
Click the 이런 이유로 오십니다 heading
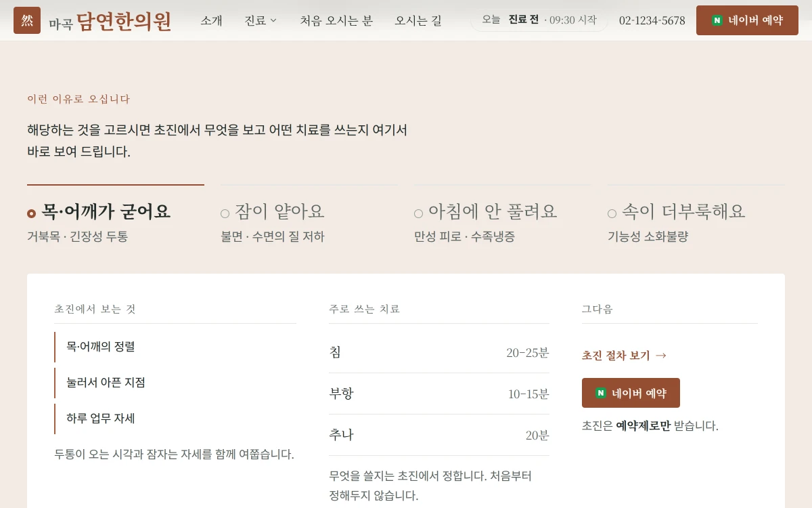[x=78, y=99]
